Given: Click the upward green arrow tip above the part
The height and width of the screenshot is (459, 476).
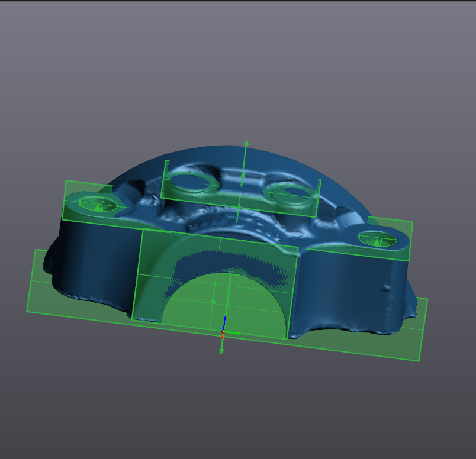Looking at the screenshot, I should click(246, 144).
